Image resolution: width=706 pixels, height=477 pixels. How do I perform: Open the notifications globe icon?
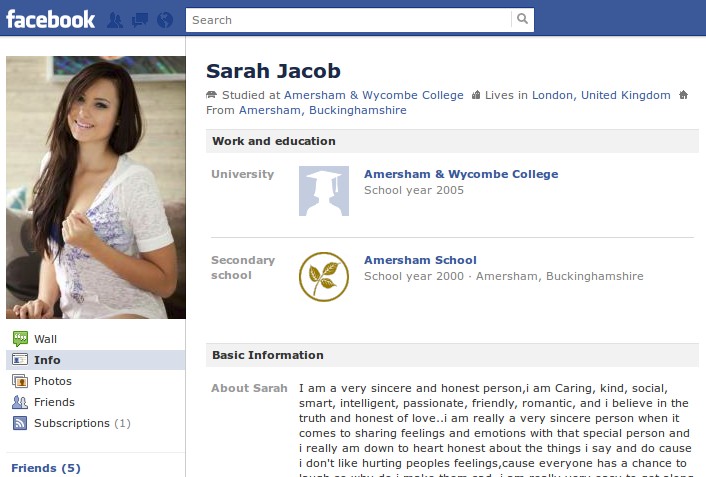tap(165, 20)
